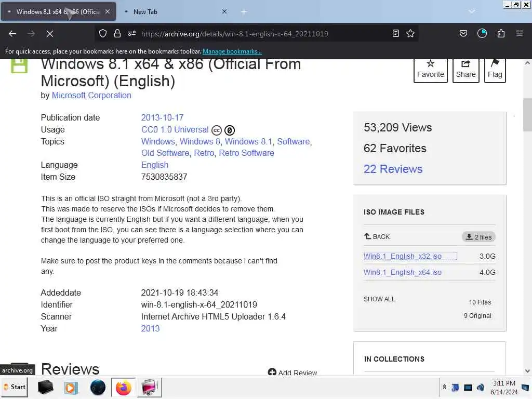
Task: Favorite this archive item
Action: click(x=431, y=70)
